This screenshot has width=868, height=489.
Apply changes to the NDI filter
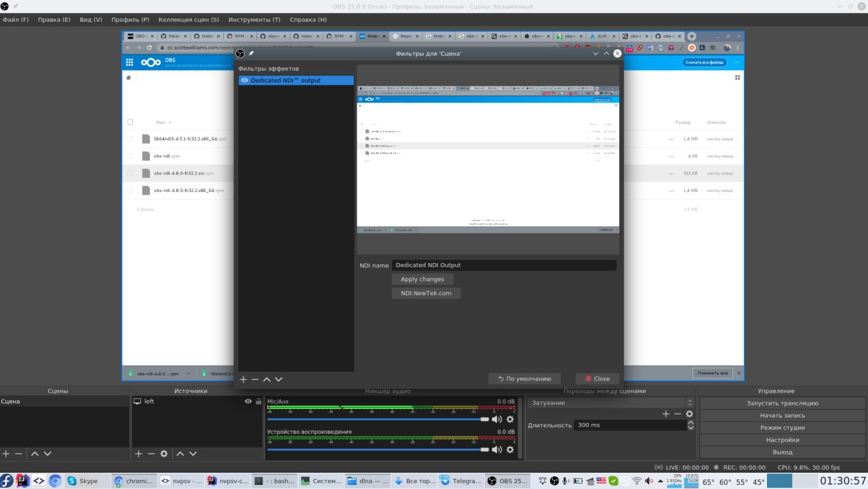[422, 279]
